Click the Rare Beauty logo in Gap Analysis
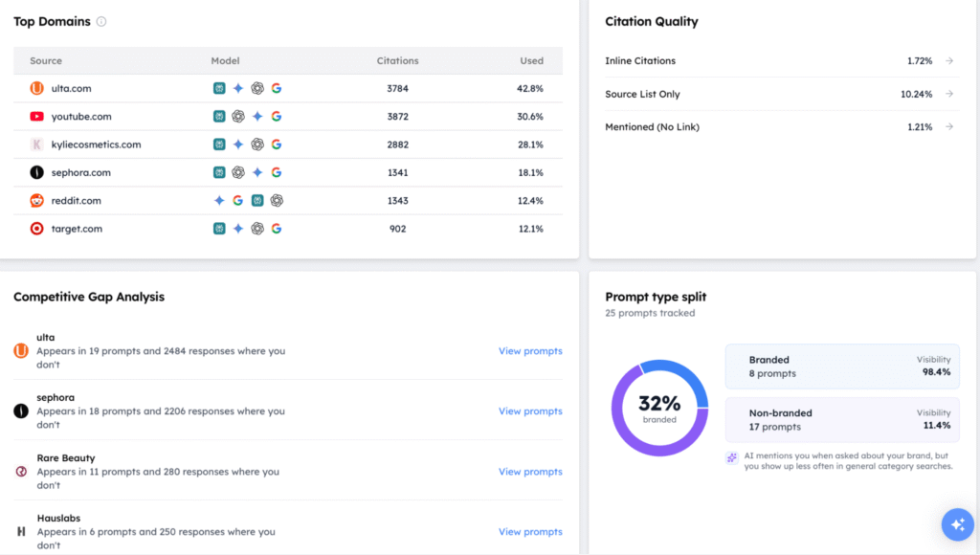 (21, 471)
